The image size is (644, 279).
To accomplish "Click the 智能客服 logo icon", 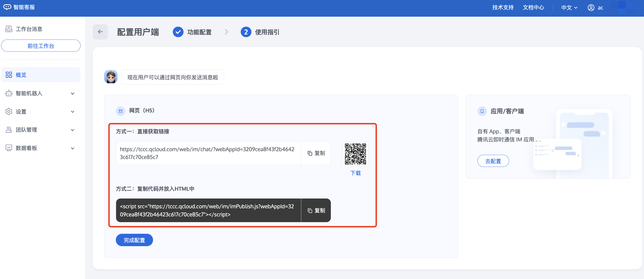I will point(7,7).
